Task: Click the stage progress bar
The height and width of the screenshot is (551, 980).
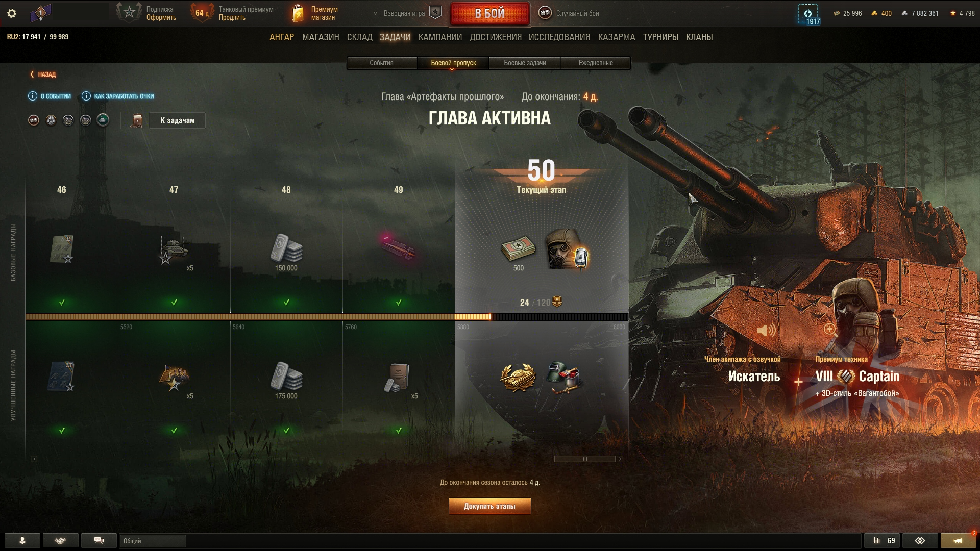Action: pyautogui.click(x=327, y=317)
